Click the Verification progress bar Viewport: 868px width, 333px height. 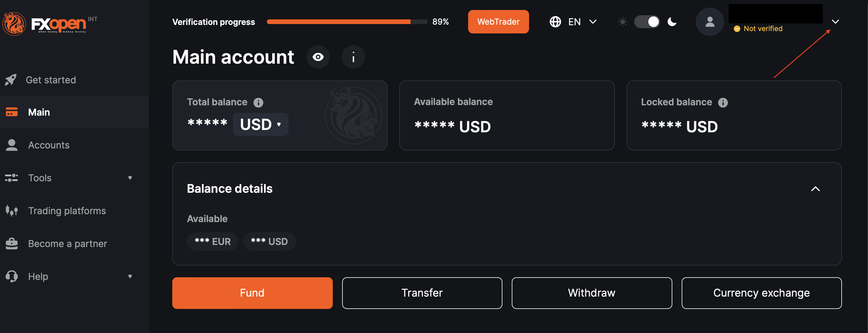coord(347,22)
